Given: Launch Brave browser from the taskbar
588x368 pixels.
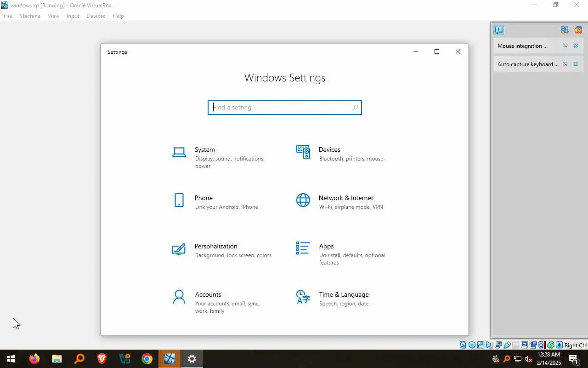Looking at the screenshot, I should 102,359.
